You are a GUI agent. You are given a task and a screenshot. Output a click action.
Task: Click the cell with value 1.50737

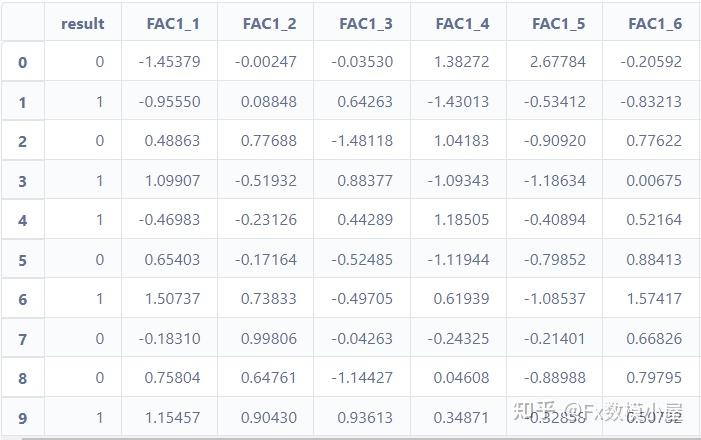pyautogui.click(x=172, y=299)
